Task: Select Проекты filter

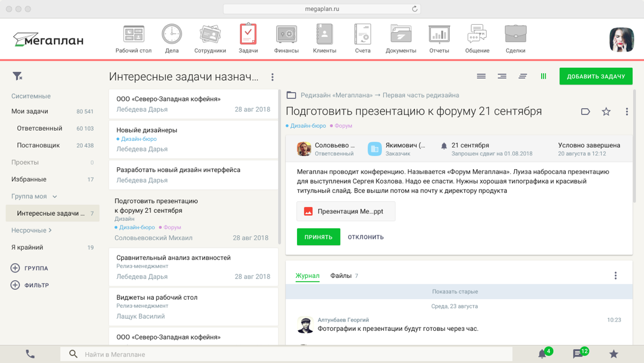Action: pyautogui.click(x=53, y=162)
